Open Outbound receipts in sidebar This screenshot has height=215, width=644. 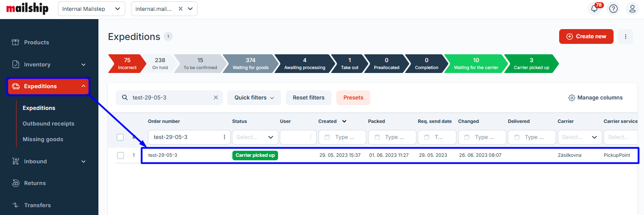[x=48, y=124]
